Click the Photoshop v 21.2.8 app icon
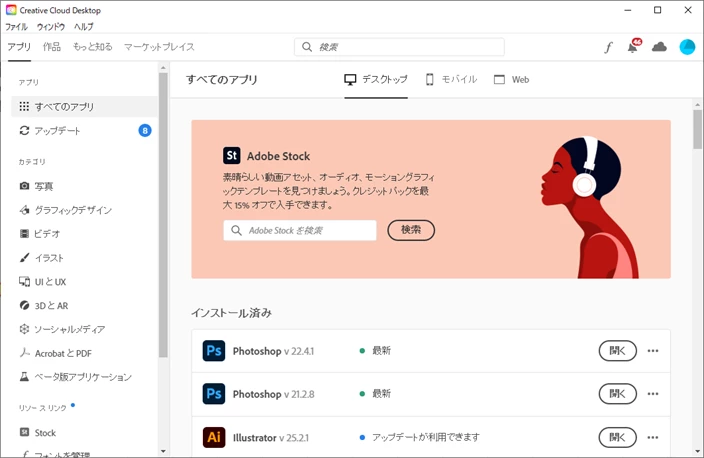This screenshot has height=458, width=704. (x=214, y=394)
